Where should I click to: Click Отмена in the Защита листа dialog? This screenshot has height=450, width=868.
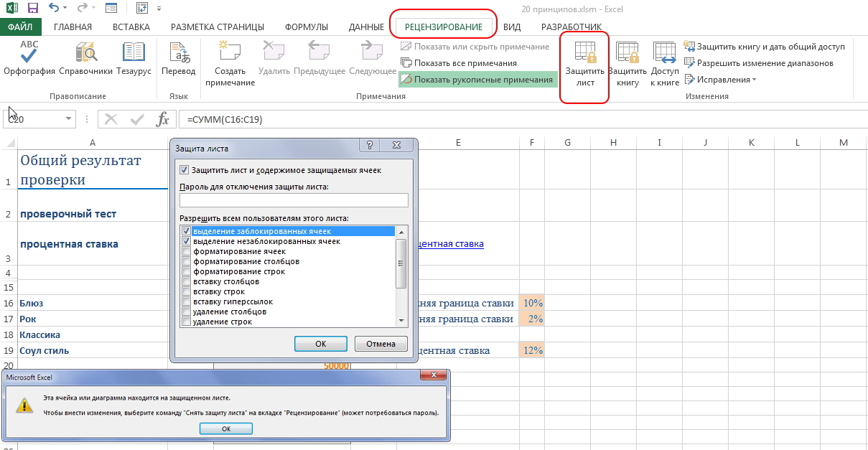pyautogui.click(x=381, y=344)
